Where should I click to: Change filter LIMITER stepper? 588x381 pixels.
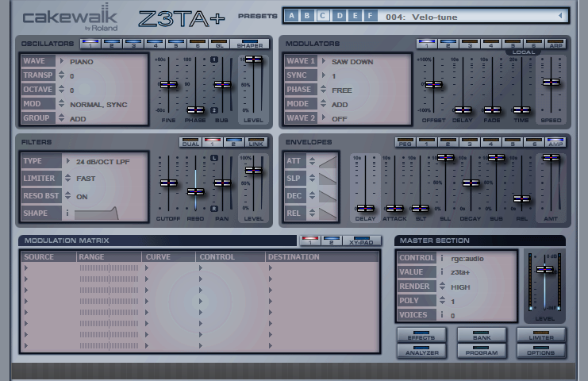68,178
